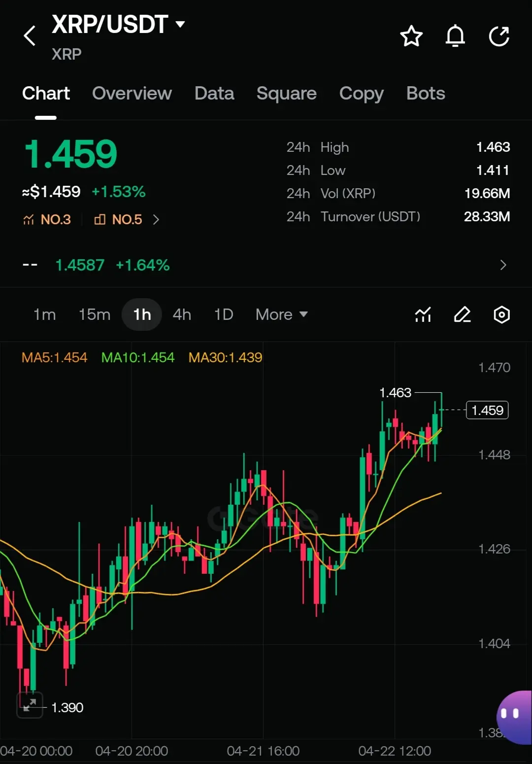
Task: Open price alert bell icon
Action: [455, 35]
